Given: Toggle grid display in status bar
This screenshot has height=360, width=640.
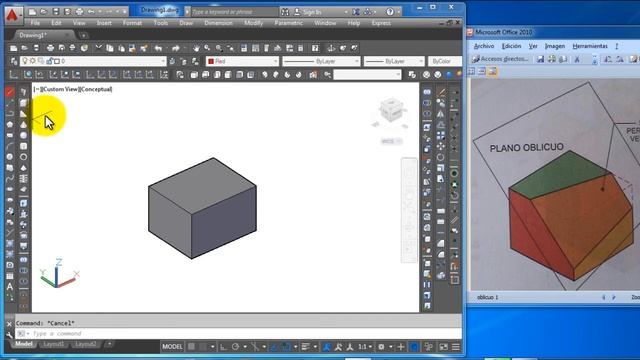Looking at the screenshot, I should pos(191,347).
